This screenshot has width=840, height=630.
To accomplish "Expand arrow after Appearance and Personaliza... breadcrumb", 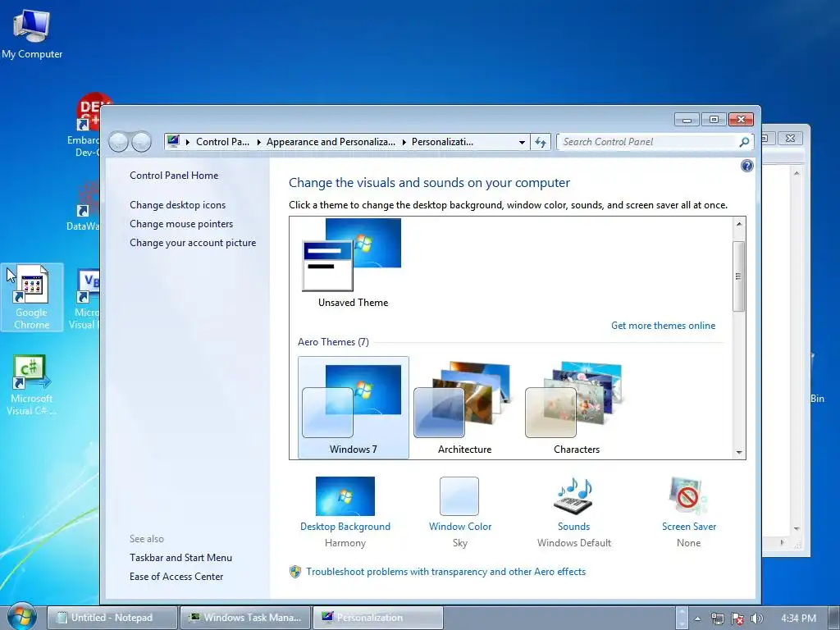I will click(404, 142).
